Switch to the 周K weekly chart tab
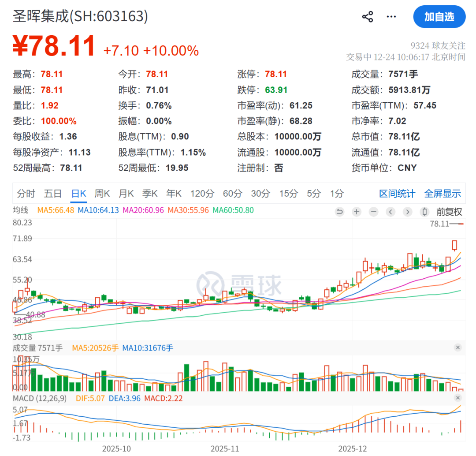 102,193
